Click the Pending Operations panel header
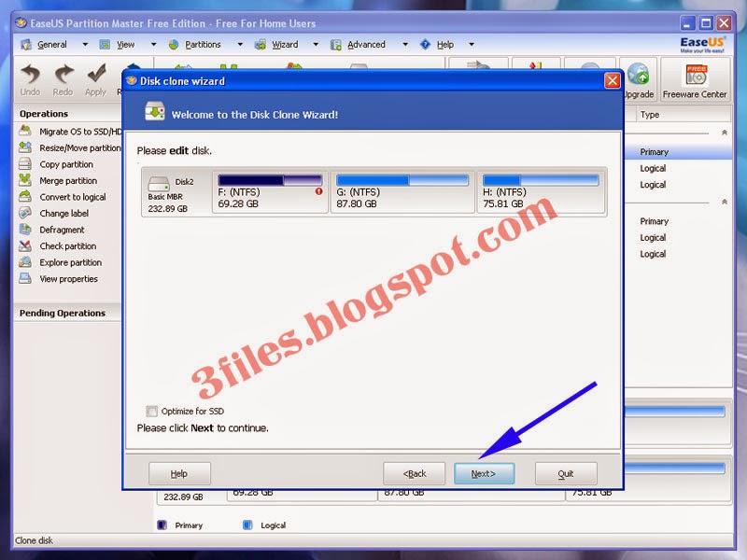 (x=67, y=313)
